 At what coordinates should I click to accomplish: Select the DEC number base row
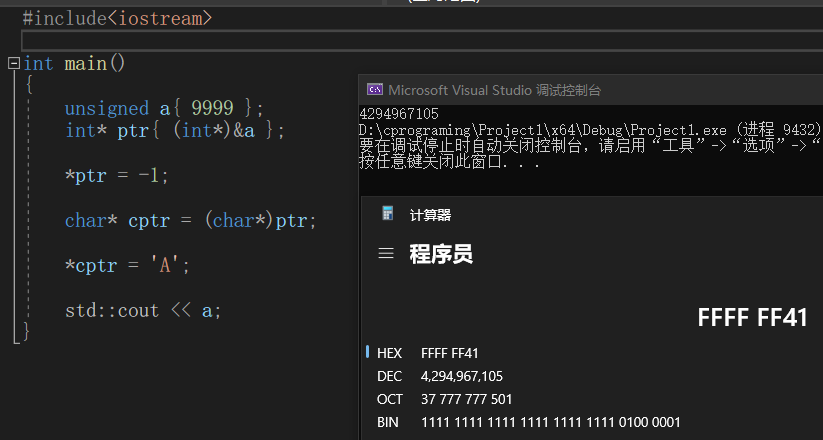tap(593, 376)
